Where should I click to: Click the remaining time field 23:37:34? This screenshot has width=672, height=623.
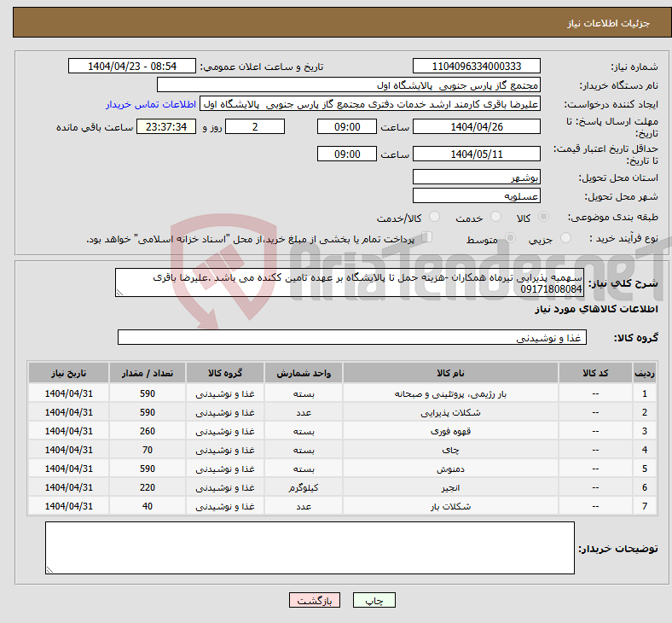coord(166,127)
